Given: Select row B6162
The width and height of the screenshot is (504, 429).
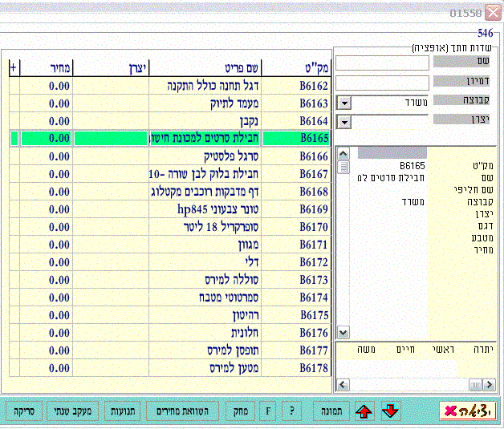Looking at the screenshot, I should click(169, 86).
